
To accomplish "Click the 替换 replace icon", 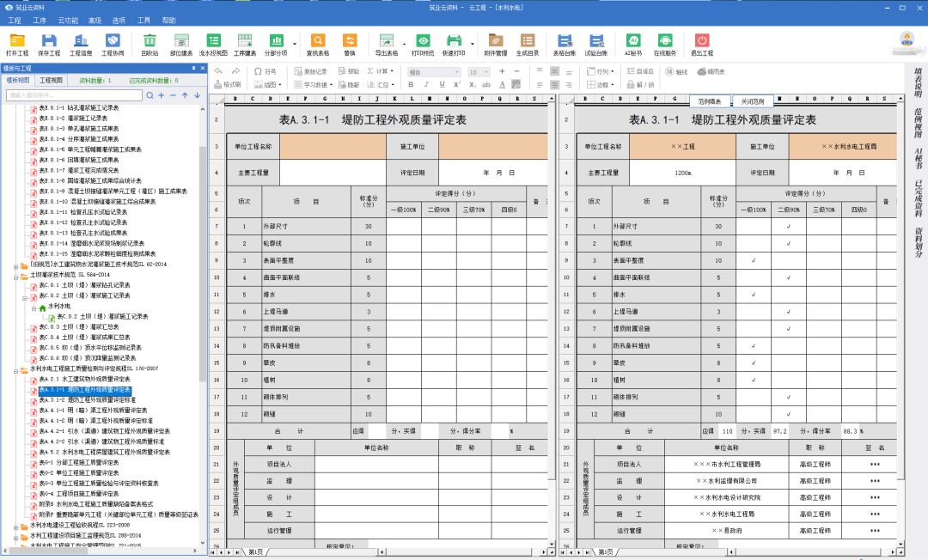I will point(350,45).
